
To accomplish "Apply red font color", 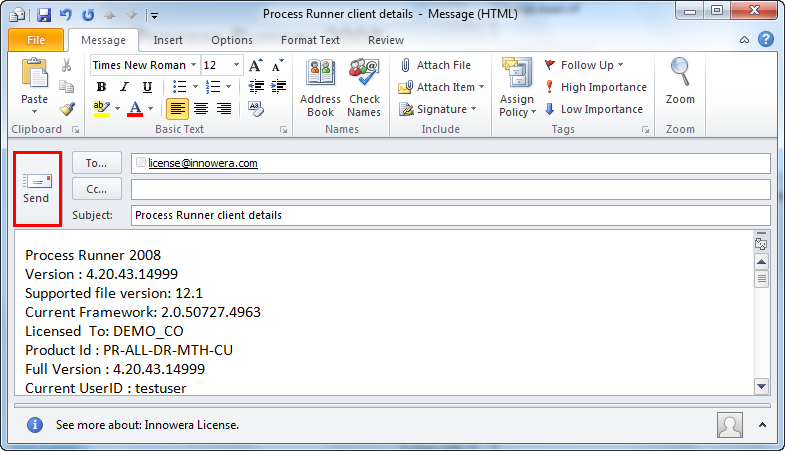I will 135,109.
